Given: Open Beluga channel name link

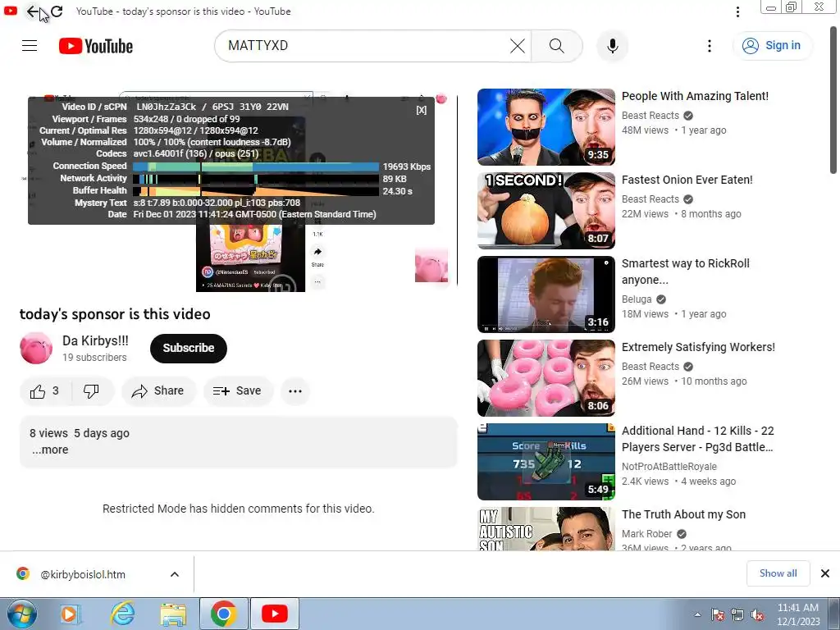Looking at the screenshot, I should point(637,299).
